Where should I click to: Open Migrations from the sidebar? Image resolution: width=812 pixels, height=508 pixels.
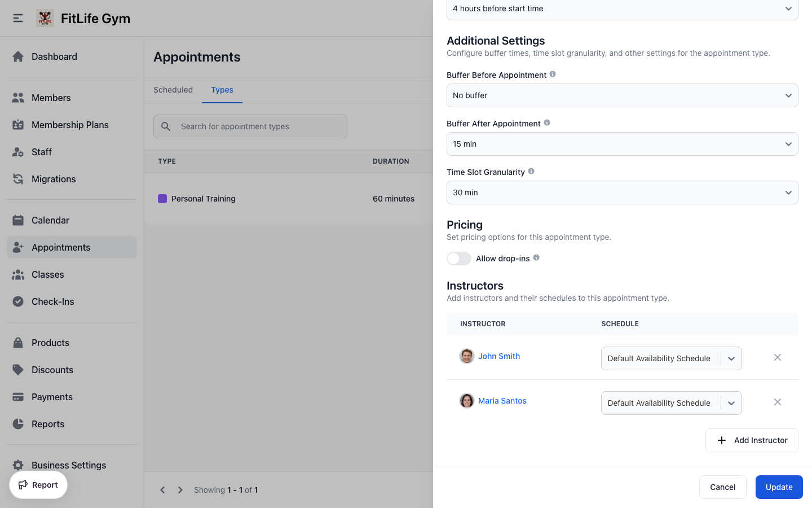(x=17, y=178)
